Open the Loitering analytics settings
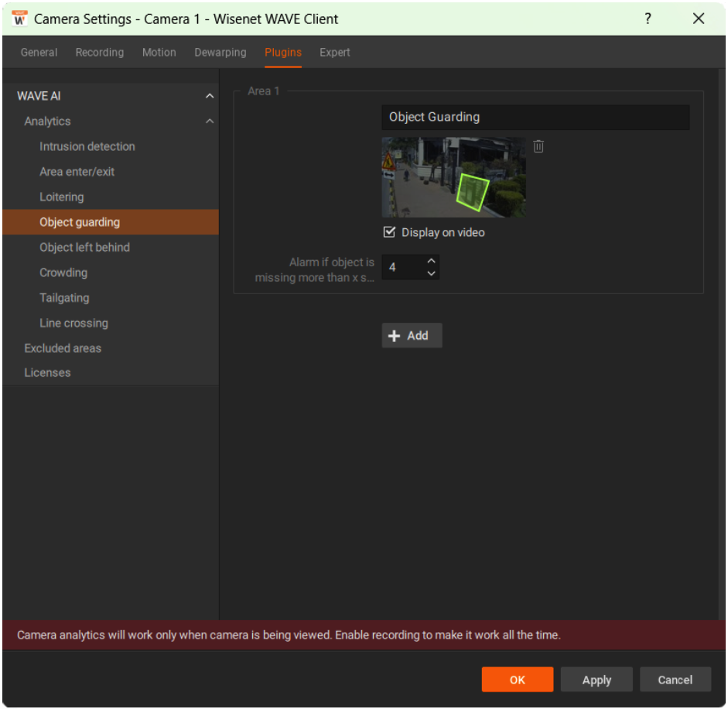This screenshot has height=709, width=728. [x=62, y=197]
